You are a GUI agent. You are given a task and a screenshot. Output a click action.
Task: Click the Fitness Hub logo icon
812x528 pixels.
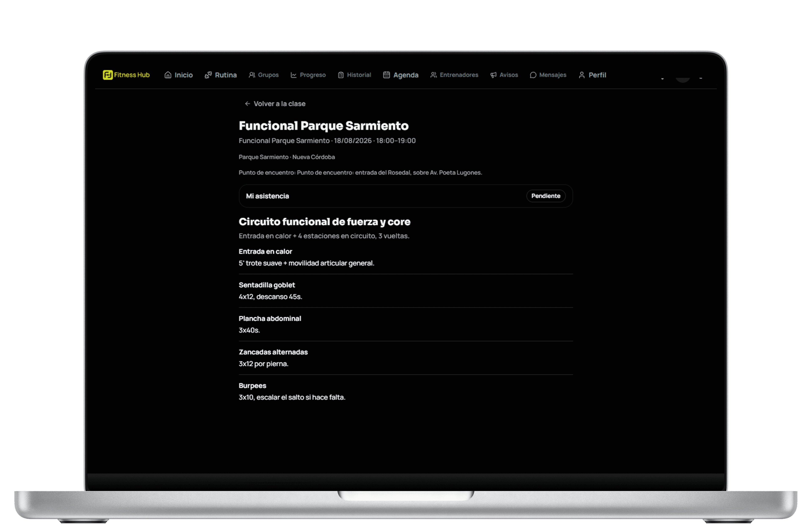[x=107, y=75]
